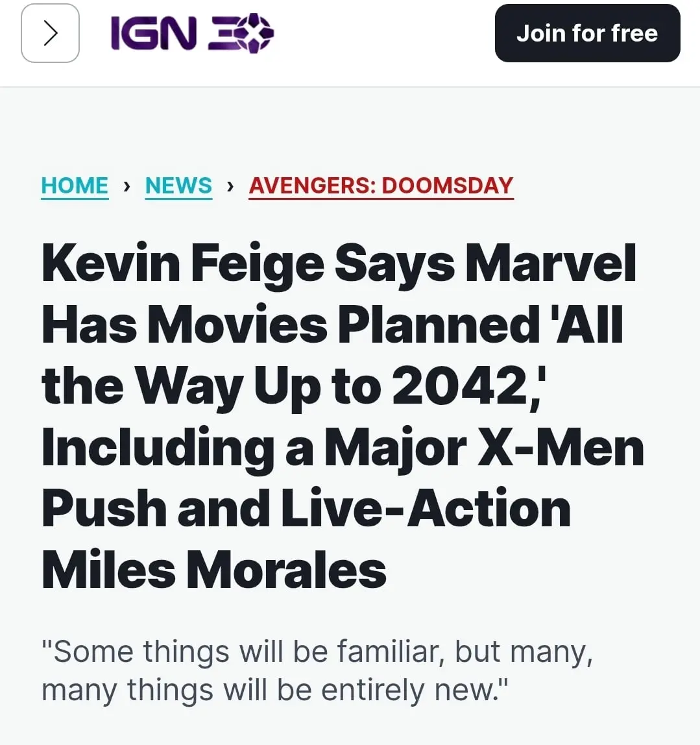
Task: Open the AVENGERS: DOOMSDAY topic link
Action: click(x=381, y=186)
